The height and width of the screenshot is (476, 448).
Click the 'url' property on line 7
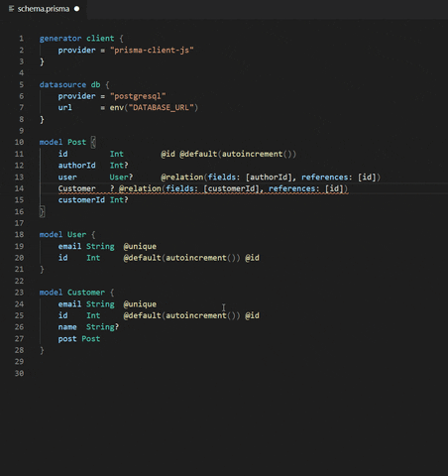pyautogui.click(x=65, y=108)
